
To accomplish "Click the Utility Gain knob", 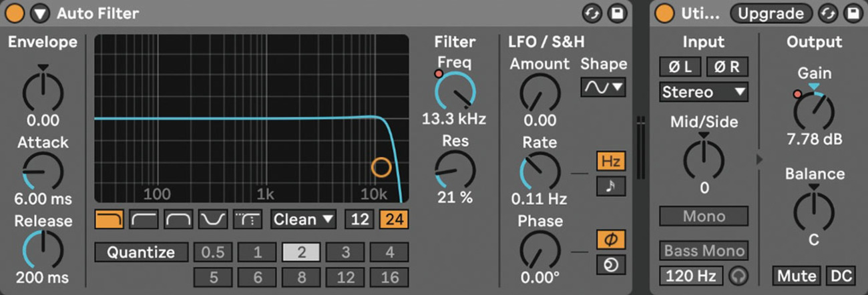I will click(x=813, y=111).
